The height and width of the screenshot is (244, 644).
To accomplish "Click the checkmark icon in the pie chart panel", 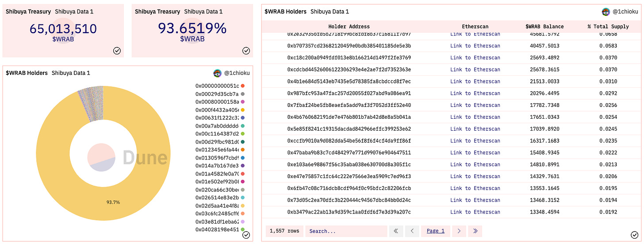I will click(x=246, y=235).
